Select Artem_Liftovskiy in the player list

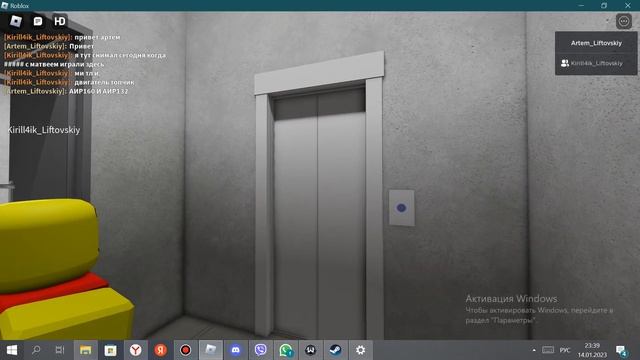(596, 43)
